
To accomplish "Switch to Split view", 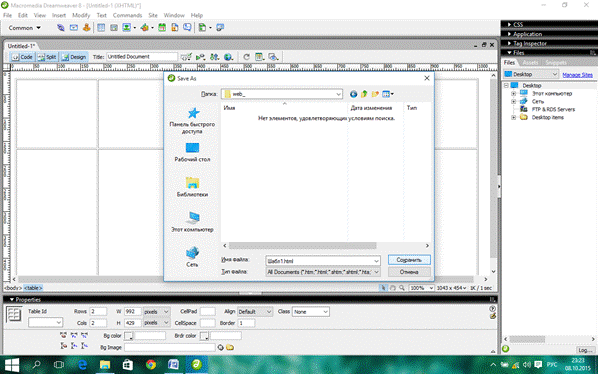I will [47, 57].
